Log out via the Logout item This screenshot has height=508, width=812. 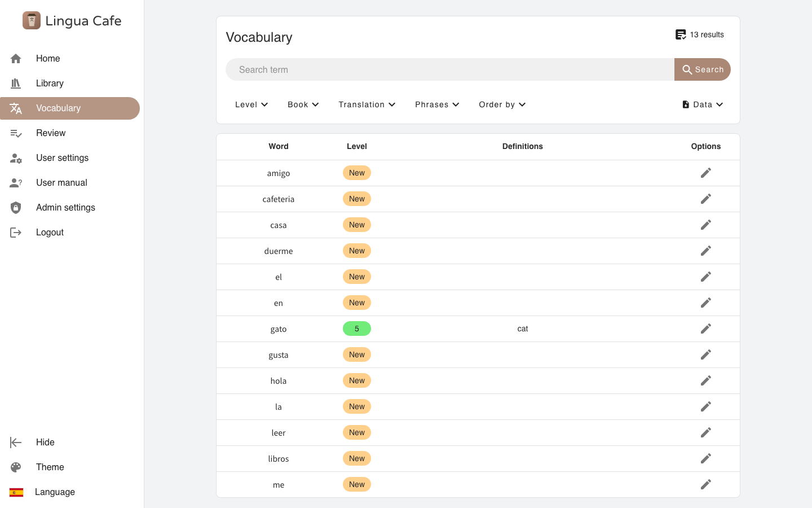(x=70, y=233)
